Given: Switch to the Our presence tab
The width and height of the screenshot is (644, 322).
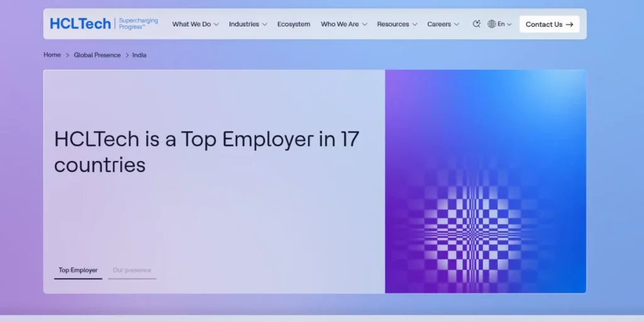Looking at the screenshot, I should tap(131, 270).
